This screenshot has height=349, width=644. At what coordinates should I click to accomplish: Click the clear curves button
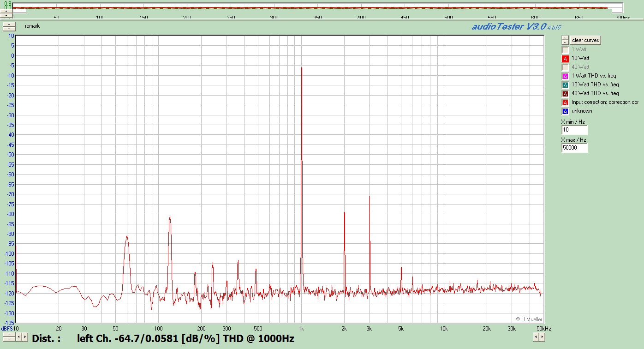[x=585, y=40]
